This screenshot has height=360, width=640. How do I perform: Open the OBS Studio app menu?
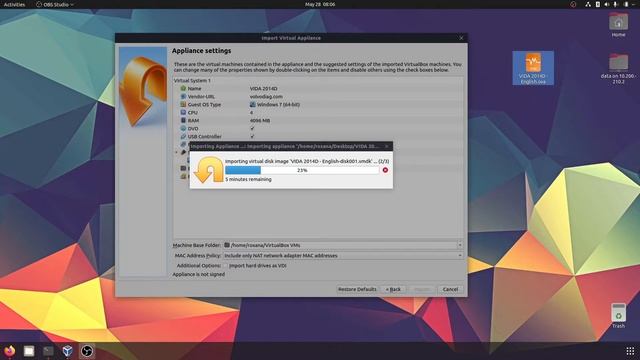tap(55, 4)
